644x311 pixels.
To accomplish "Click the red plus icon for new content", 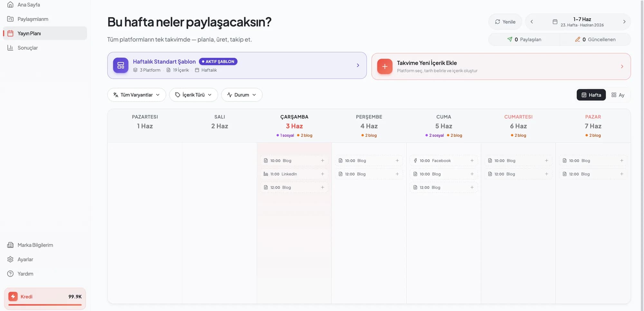I will (385, 67).
